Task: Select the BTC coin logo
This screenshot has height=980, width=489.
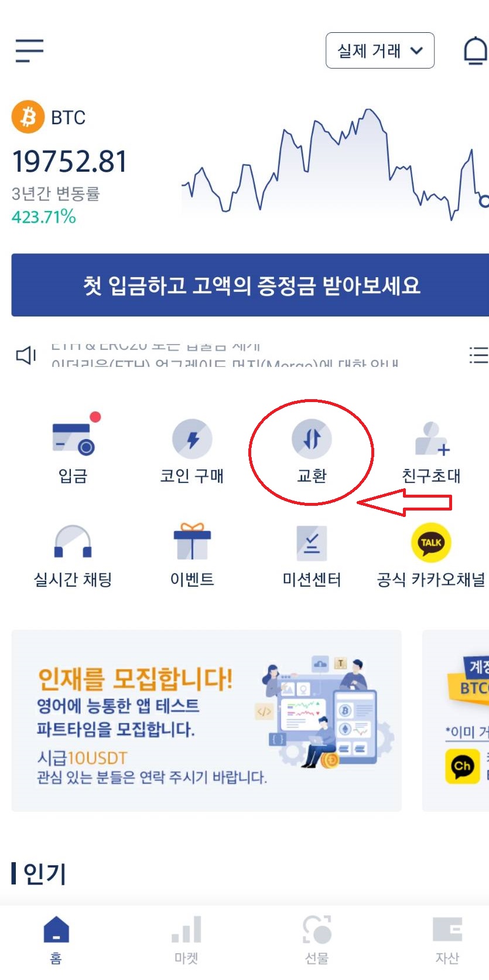Action: click(x=28, y=117)
